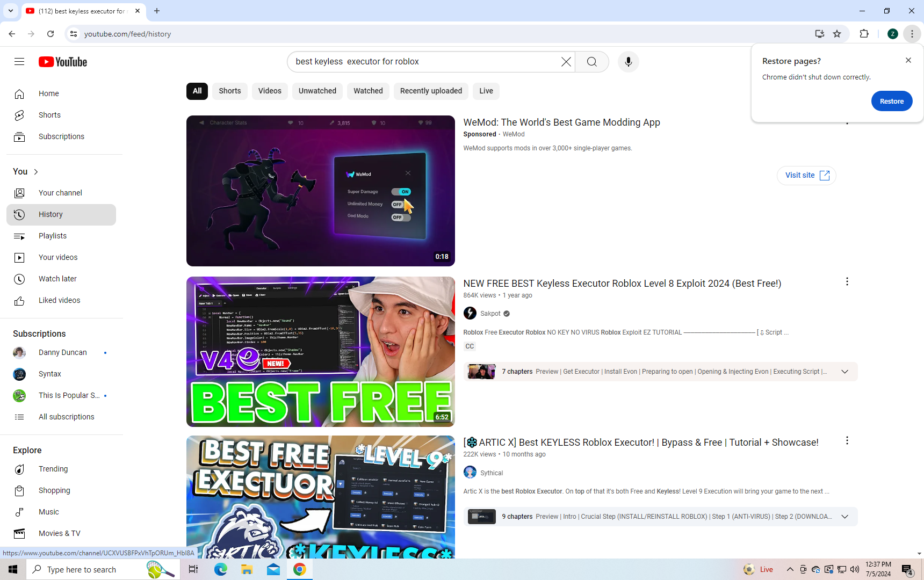This screenshot has height=580, width=924.
Task: Close the Restore pages popup
Action: [908, 60]
